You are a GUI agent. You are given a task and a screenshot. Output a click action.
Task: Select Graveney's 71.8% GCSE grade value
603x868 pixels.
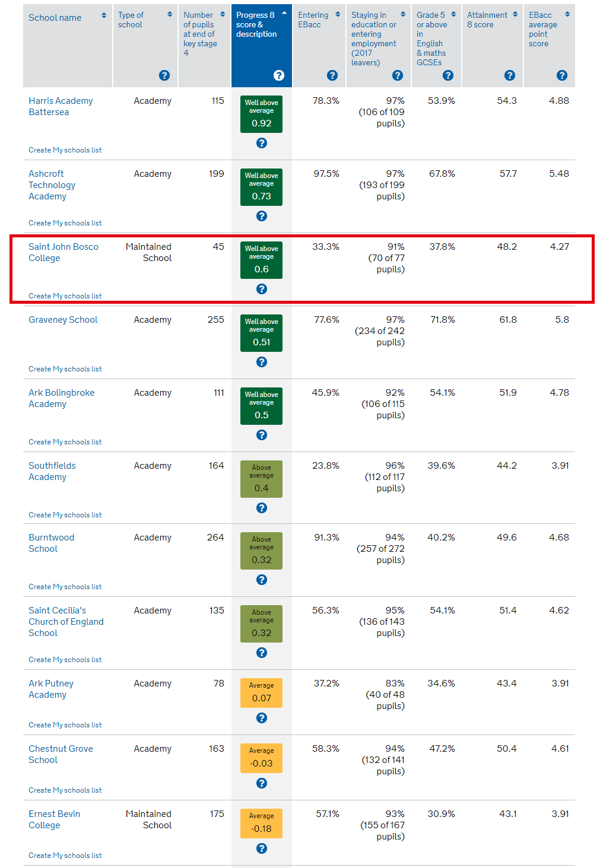pyautogui.click(x=442, y=320)
